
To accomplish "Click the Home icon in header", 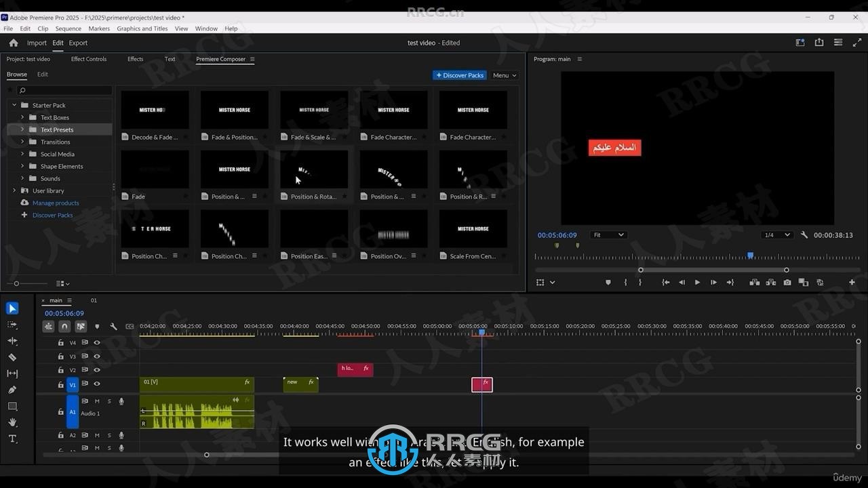I will tap(13, 43).
